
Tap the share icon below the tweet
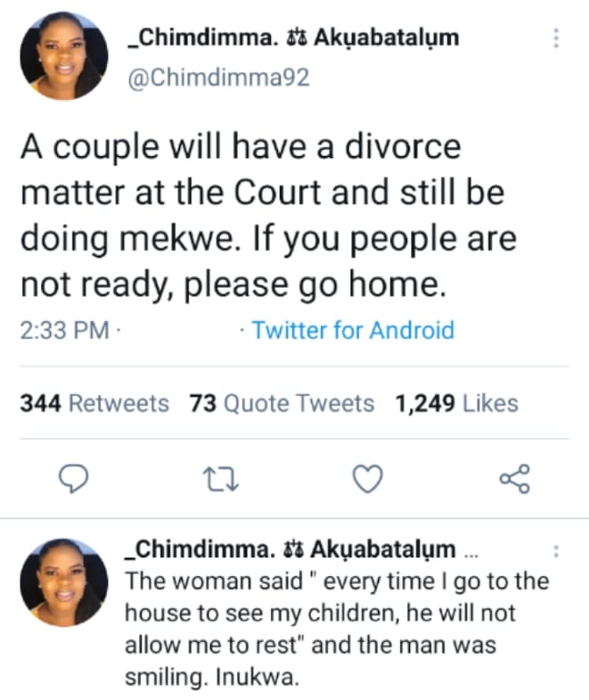514,481
